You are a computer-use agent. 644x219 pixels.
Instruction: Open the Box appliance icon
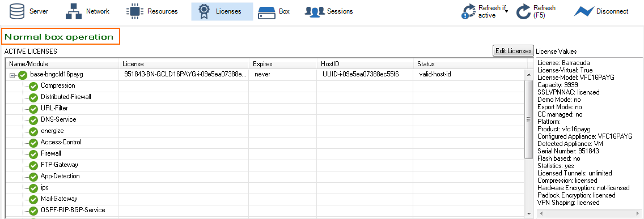click(x=266, y=13)
